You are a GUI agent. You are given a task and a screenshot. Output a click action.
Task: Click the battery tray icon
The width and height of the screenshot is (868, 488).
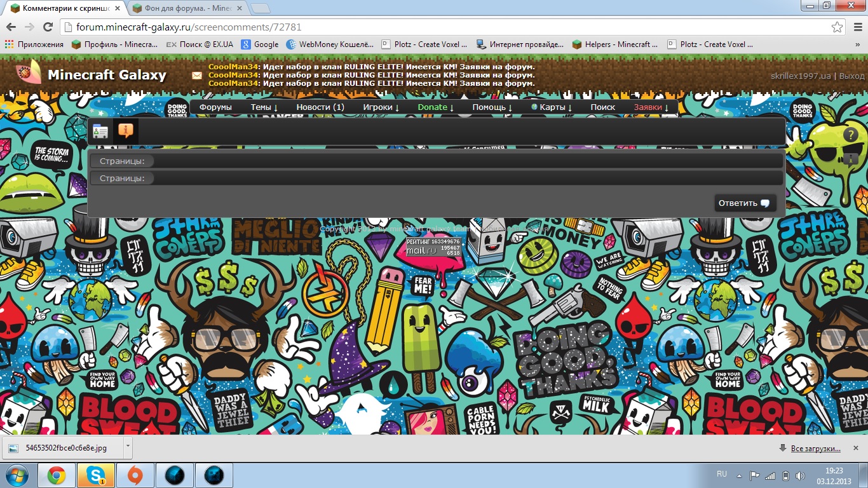pyautogui.click(x=785, y=475)
